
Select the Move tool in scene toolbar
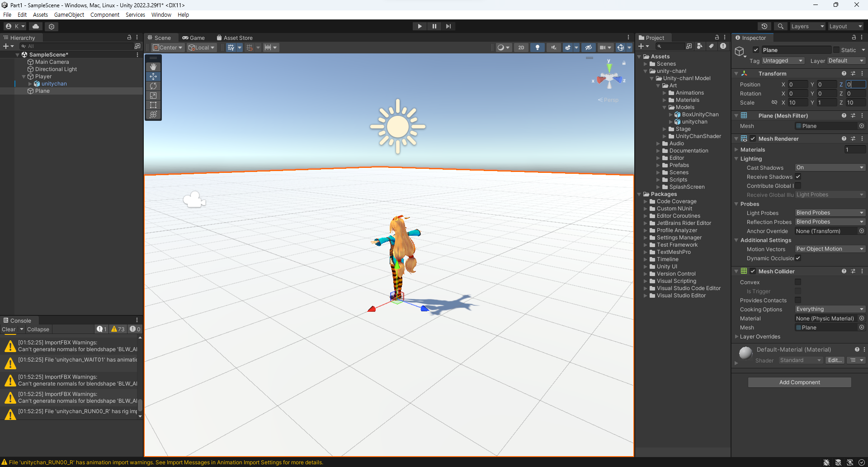point(153,76)
